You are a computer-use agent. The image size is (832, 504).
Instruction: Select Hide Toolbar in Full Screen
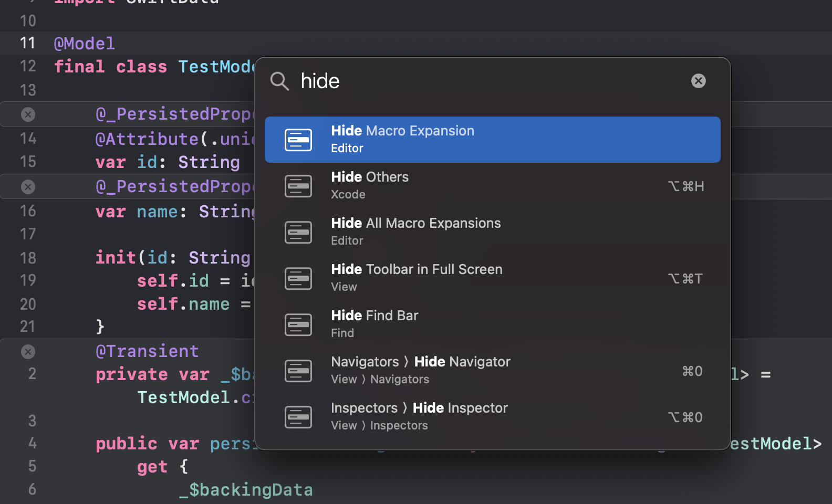click(x=492, y=278)
